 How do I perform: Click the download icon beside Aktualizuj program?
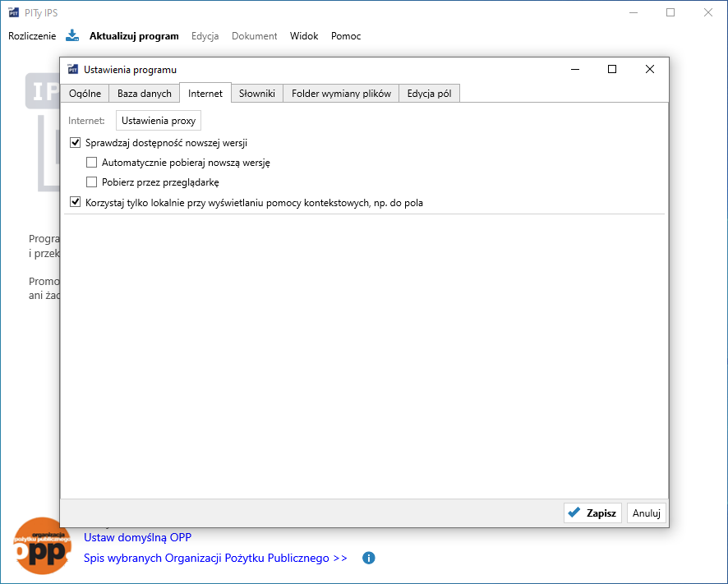pos(72,35)
